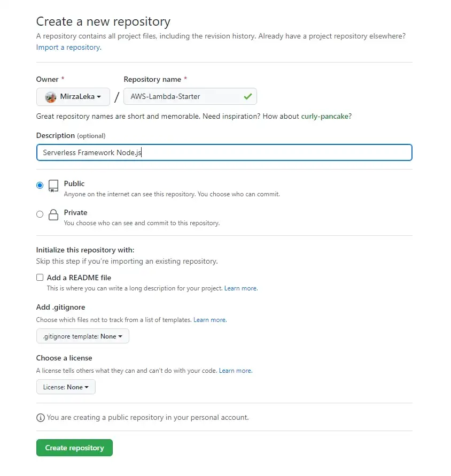
Task: Click the info icon near public repository notice
Action: click(40, 417)
